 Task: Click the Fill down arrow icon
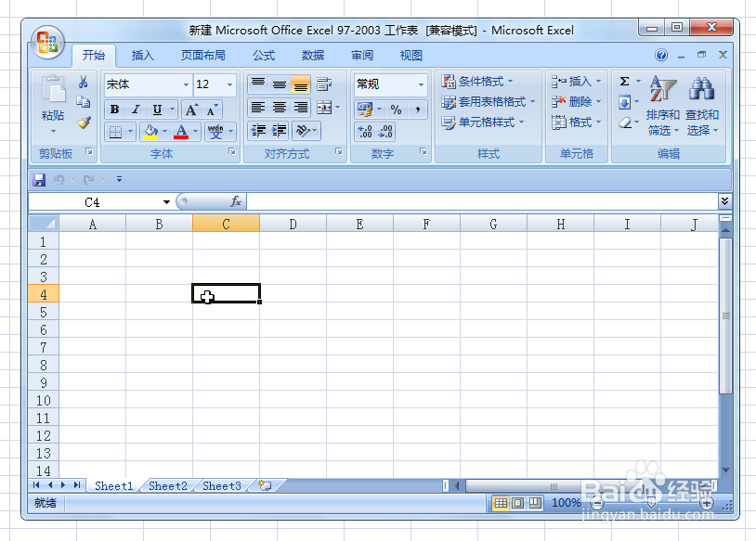624,102
